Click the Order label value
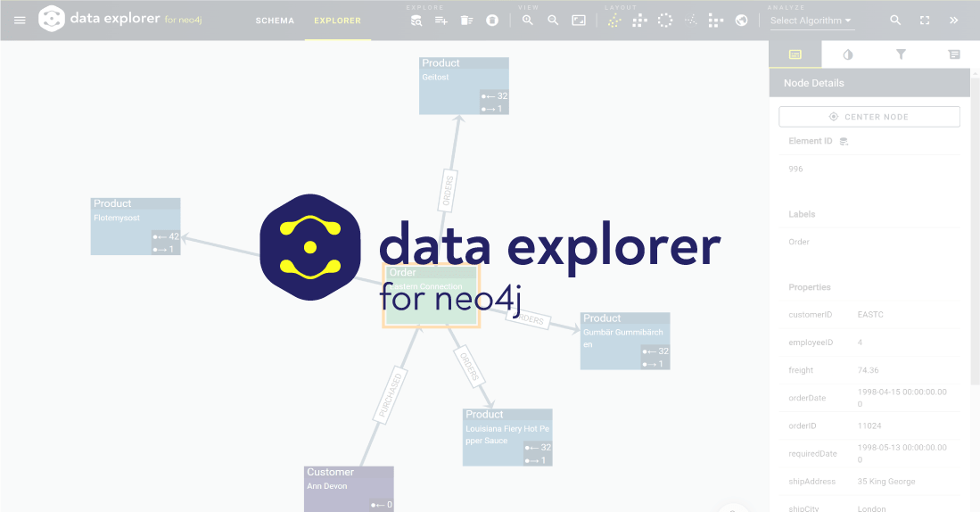The height and width of the screenshot is (512, 980). click(x=799, y=242)
